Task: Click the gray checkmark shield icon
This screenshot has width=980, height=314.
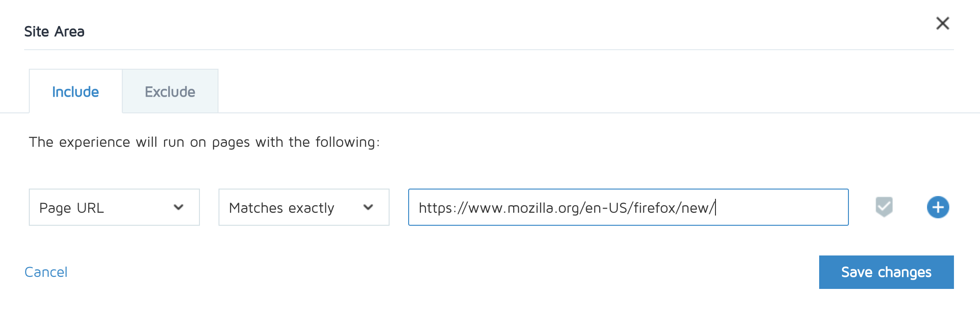Action: pos(884,207)
